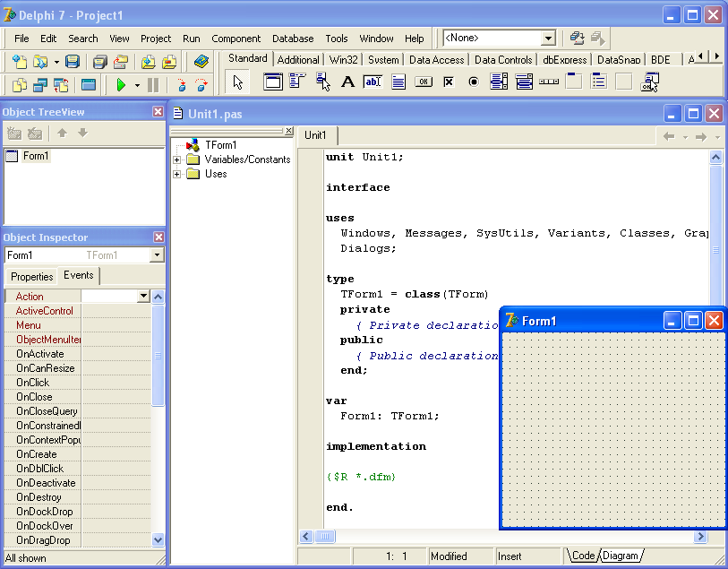Click the New items toolbar icon
The image size is (728, 569).
click(20, 61)
